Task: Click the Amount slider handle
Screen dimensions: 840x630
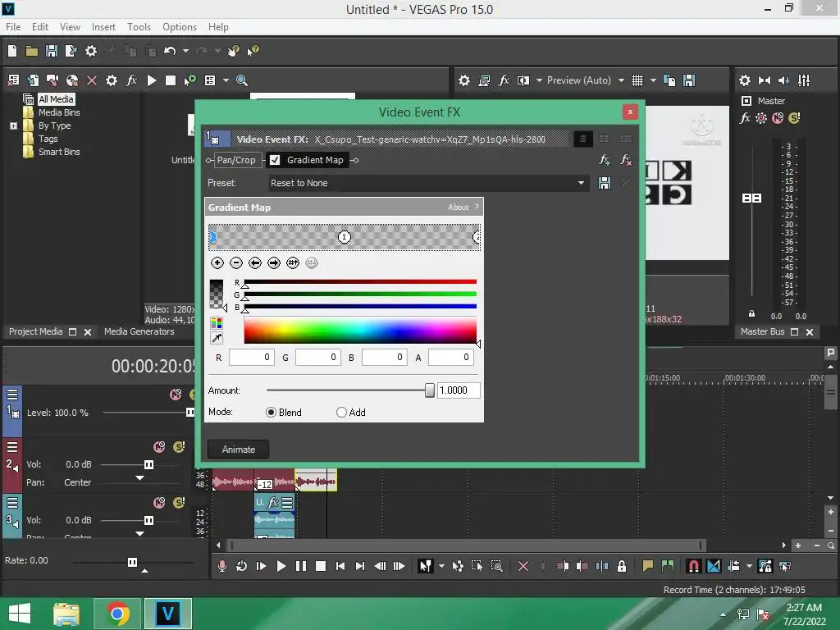Action: click(x=429, y=390)
